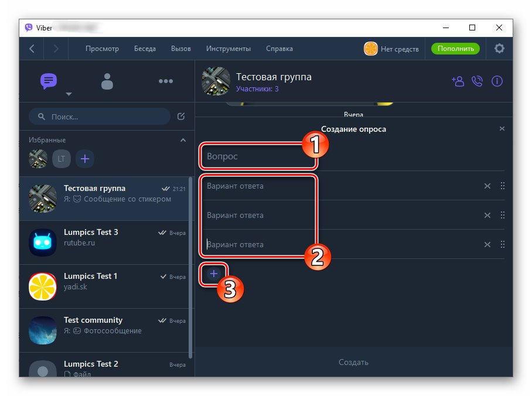Open the Lumpics Test 2 chat

coord(104,365)
